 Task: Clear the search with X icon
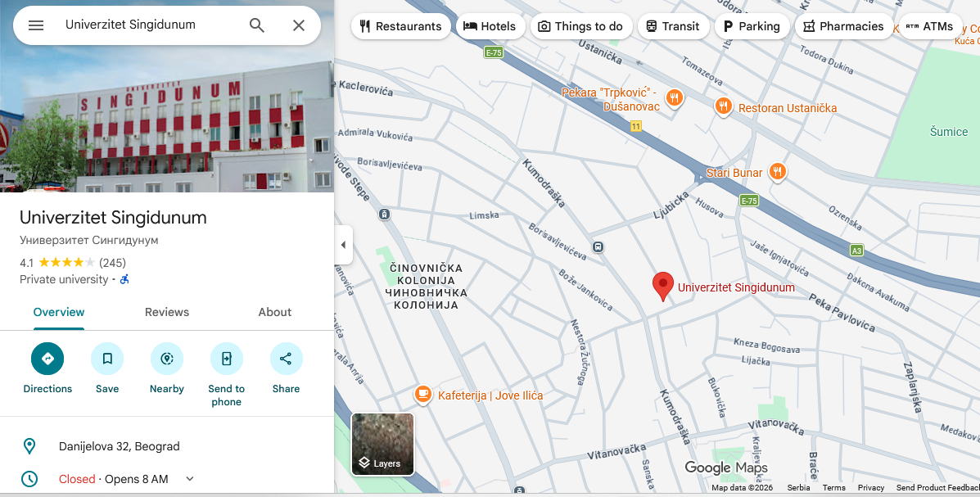299,25
